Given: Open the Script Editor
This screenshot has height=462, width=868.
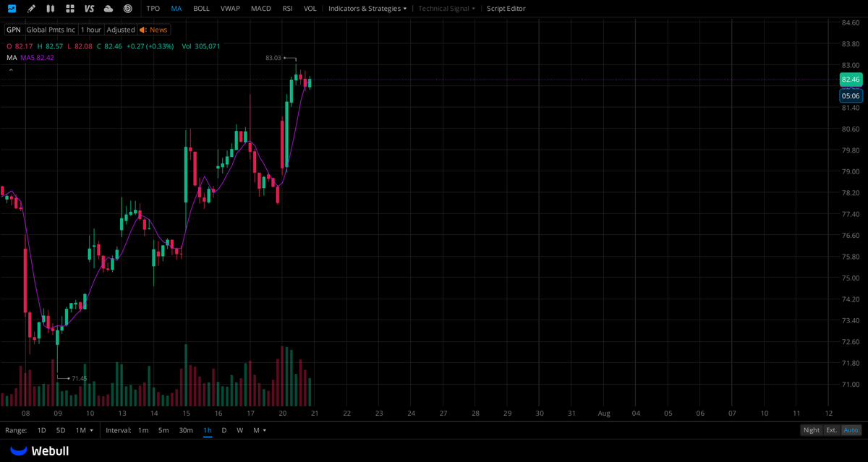Looking at the screenshot, I should point(506,9).
